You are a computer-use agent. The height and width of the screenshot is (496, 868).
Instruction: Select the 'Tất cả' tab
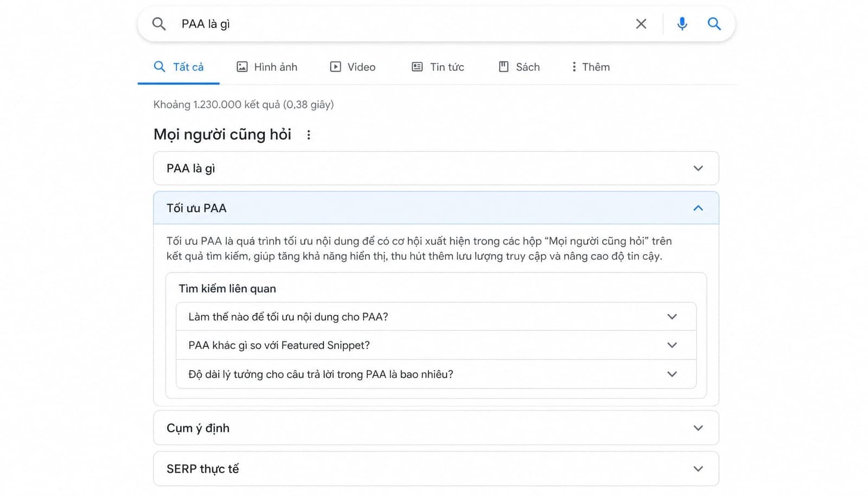178,67
